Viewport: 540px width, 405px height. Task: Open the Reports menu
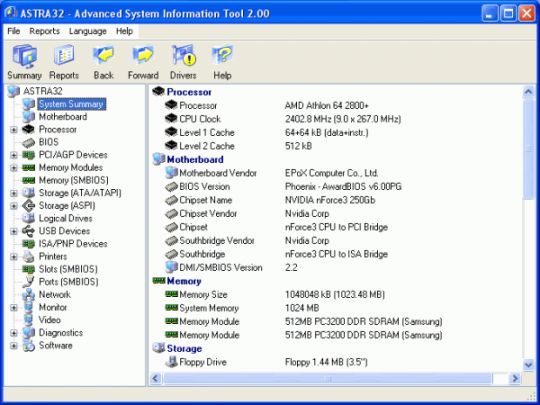[x=44, y=31]
